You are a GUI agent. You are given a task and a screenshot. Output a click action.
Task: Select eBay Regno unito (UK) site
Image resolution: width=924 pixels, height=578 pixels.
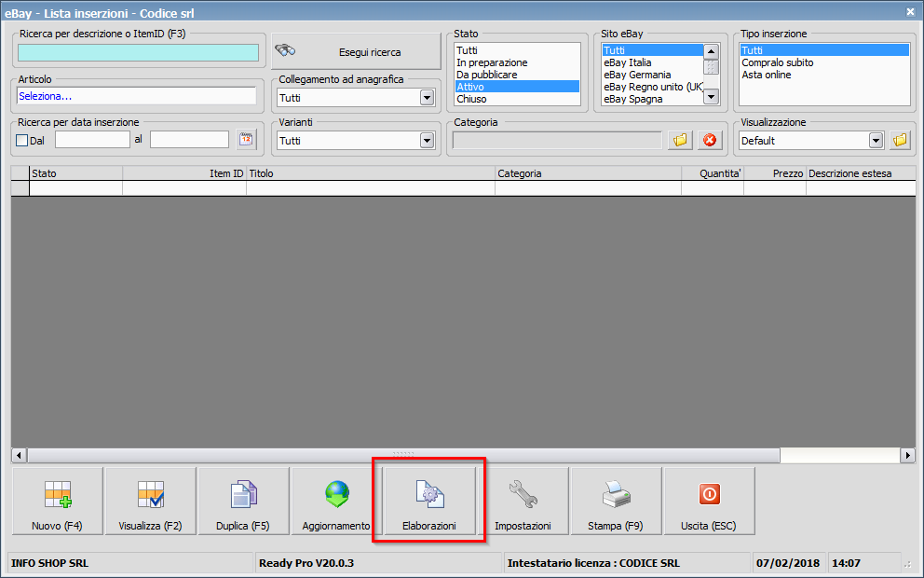click(x=652, y=87)
